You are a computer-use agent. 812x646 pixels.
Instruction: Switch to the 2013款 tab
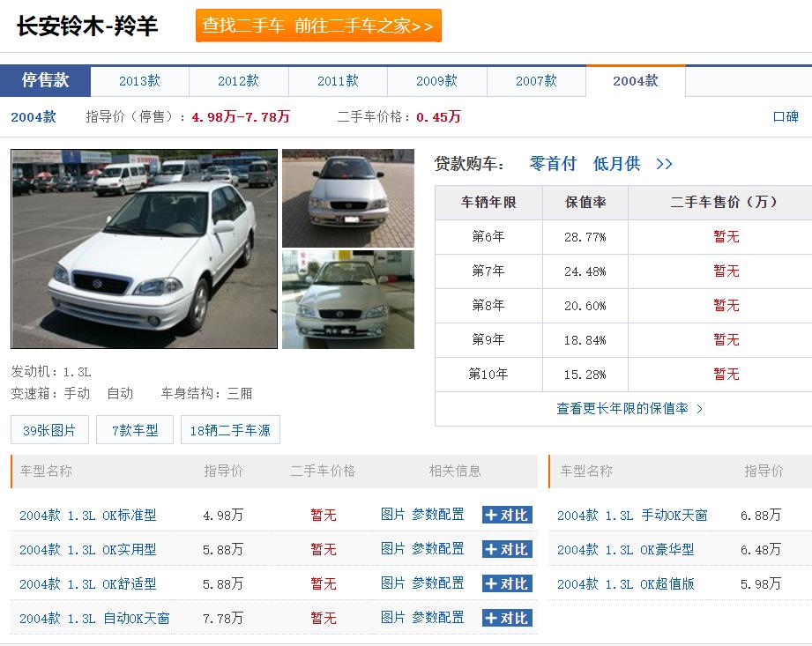pyautogui.click(x=138, y=79)
